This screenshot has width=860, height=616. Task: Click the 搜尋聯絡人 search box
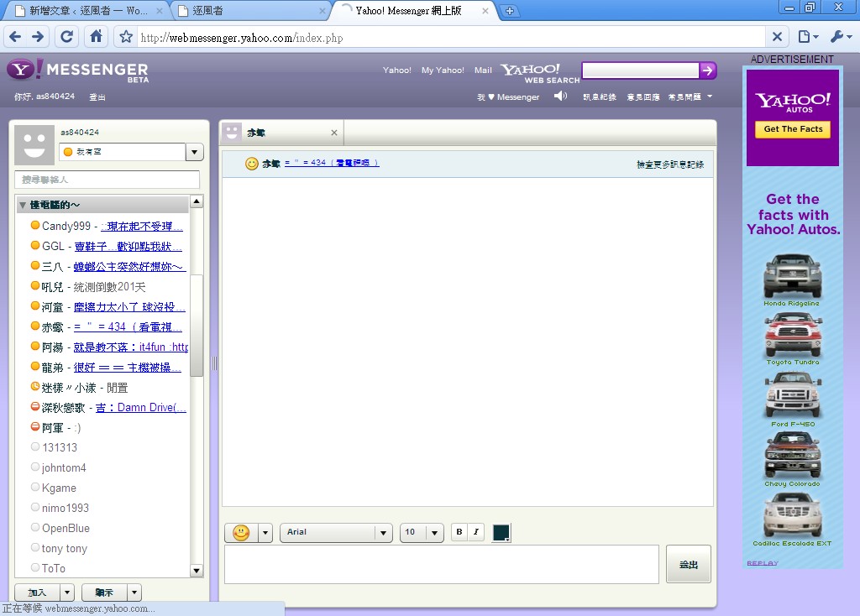107,180
